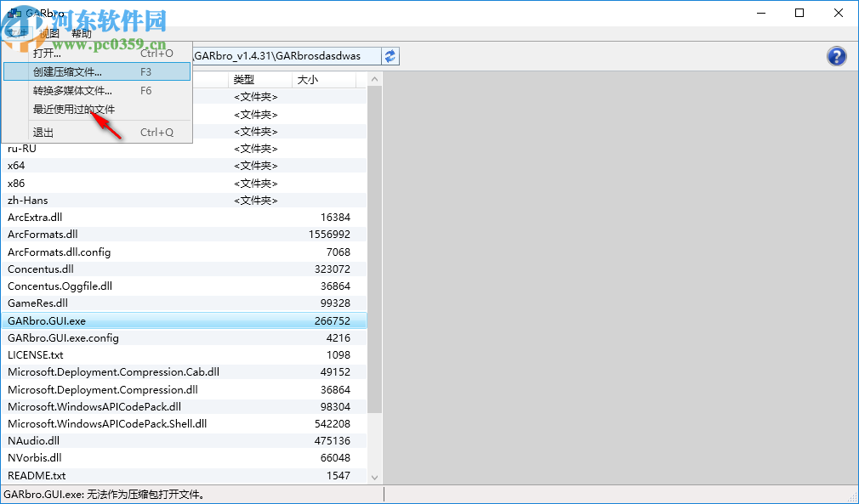The width and height of the screenshot is (859, 504).
Task: Select the x64 folder row
Action: [184, 165]
